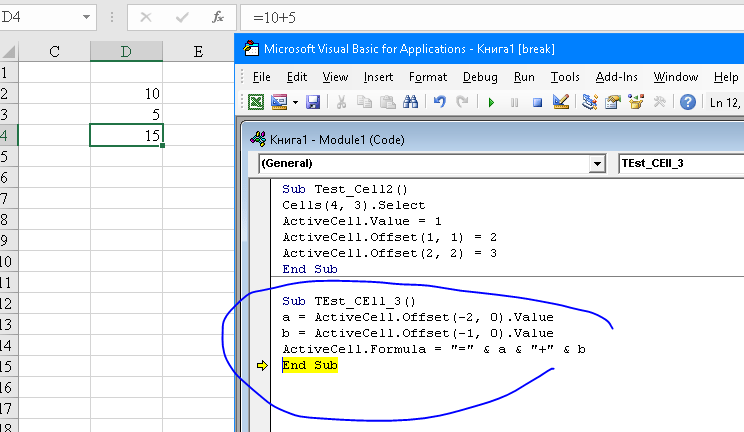
Task: Click the D4 Name Box field
Action: [40, 18]
